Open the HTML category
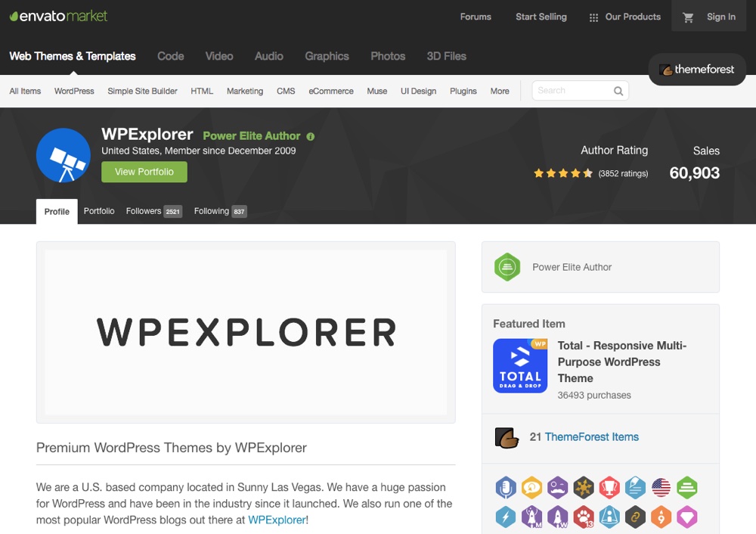This screenshot has height=534, width=756. (202, 92)
